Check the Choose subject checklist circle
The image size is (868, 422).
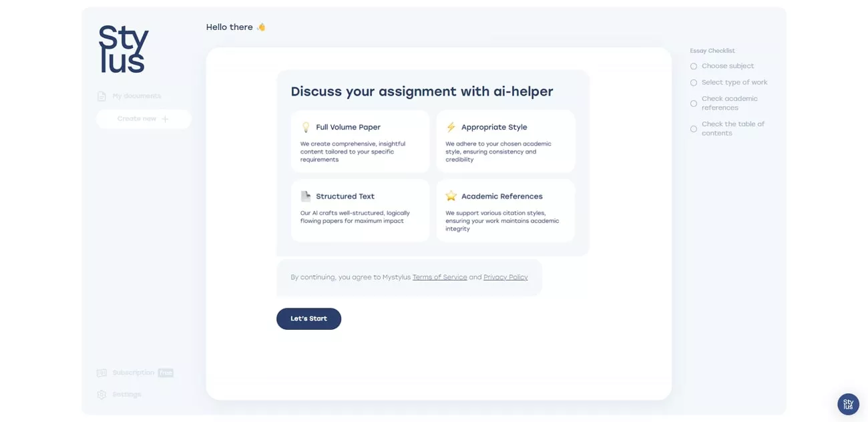click(x=693, y=65)
